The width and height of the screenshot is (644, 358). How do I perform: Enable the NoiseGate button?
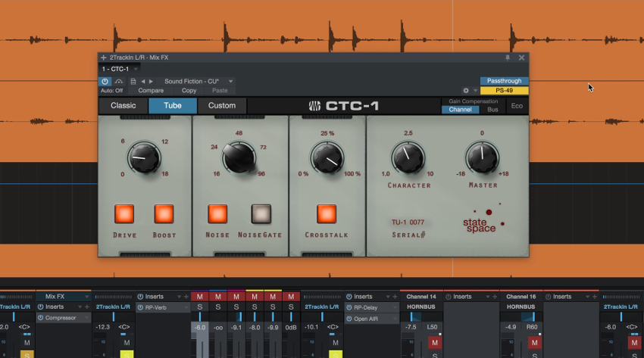click(x=261, y=214)
